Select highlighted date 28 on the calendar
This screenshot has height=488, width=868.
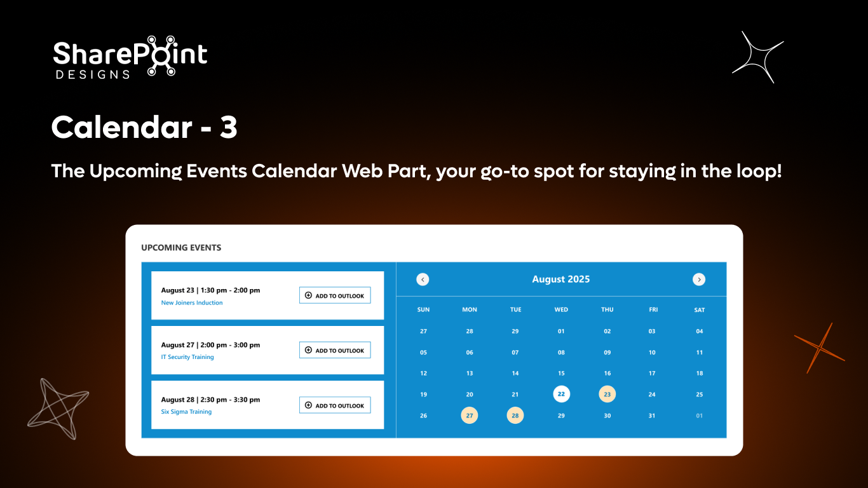pyautogui.click(x=515, y=415)
